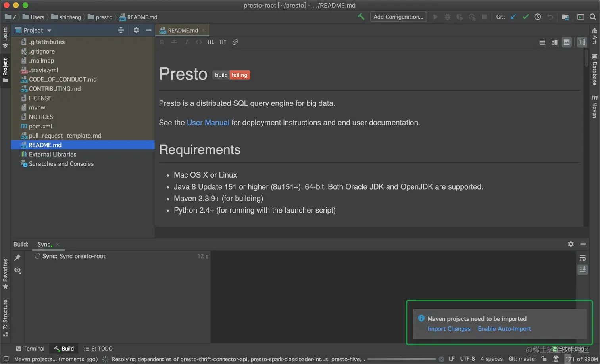Switch to preview only mode
600x364 pixels.
click(x=567, y=42)
